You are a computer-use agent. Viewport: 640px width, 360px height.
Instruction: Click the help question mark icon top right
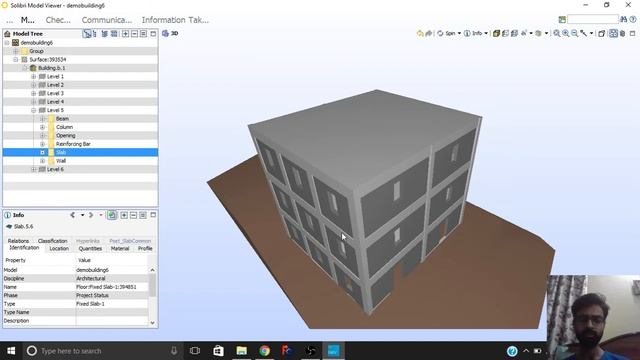(633, 19)
